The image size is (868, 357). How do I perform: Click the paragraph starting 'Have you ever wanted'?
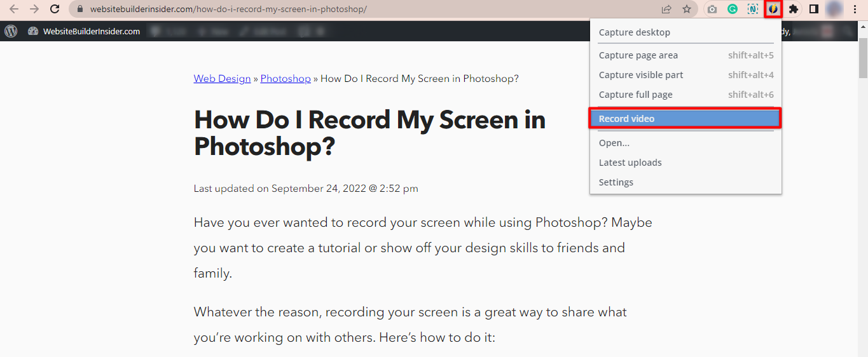tap(423, 248)
